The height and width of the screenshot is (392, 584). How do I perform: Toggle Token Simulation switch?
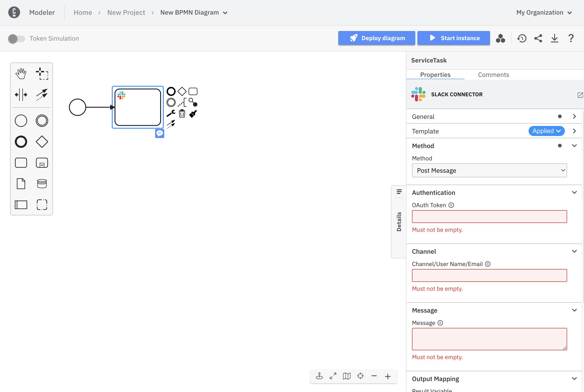[x=16, y=39]
